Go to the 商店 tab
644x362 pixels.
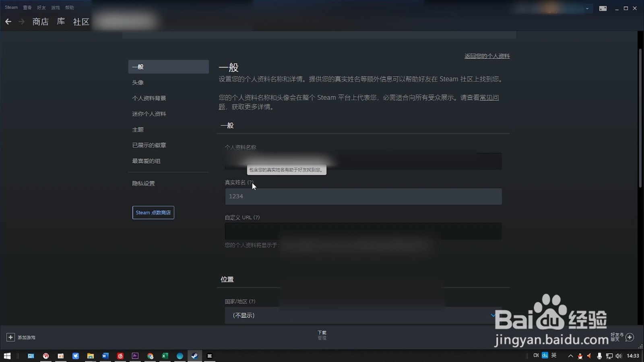click(40, 22)
